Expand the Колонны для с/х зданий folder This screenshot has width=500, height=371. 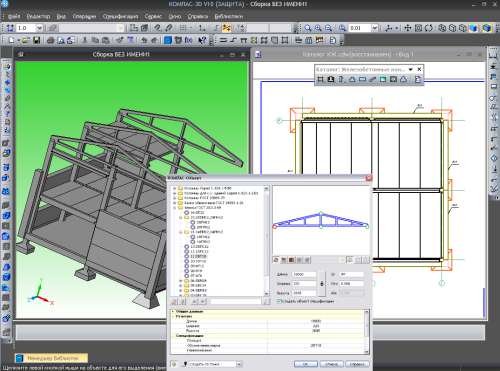click(x=174, y=193)
